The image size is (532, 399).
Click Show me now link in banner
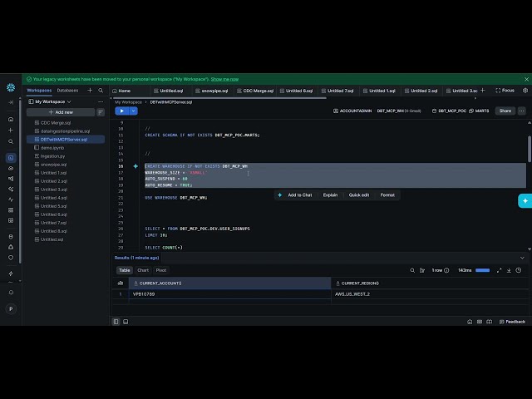click(x=224, y=79)
